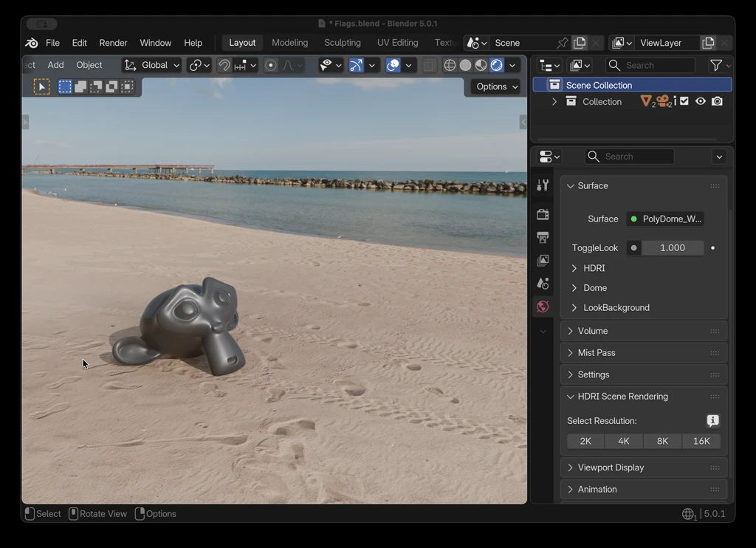This screenshot has height=548, width=756.
Task: Switch to rendered viewport shading
Action: click(497, 66)
